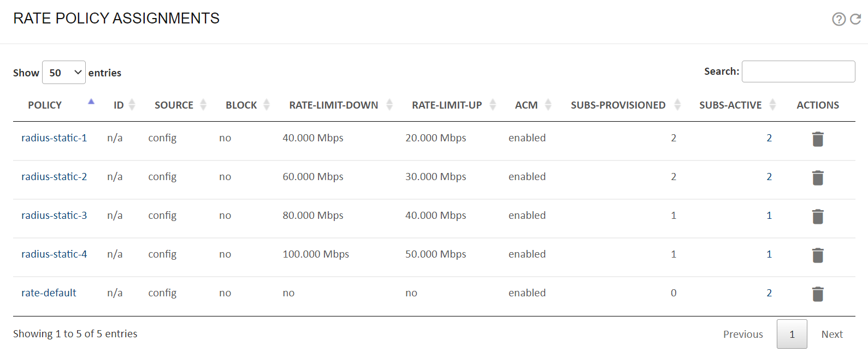
Task: Open the help question mark icon
Action: pos(839,19)
